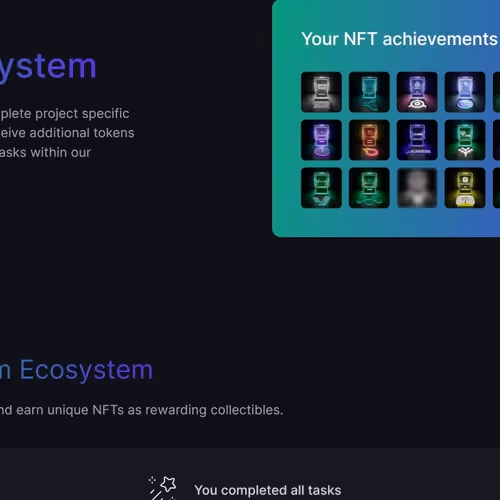The height and width of the screenshot is (500, 500).
Task: Click the "earn unique NFTs" description text
Action: pos(70,410)
